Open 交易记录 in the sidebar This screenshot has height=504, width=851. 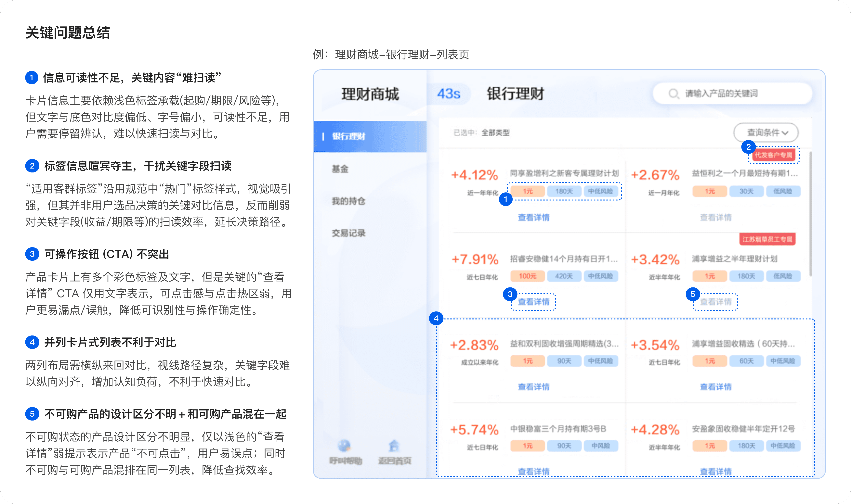(x=348, y=233)
